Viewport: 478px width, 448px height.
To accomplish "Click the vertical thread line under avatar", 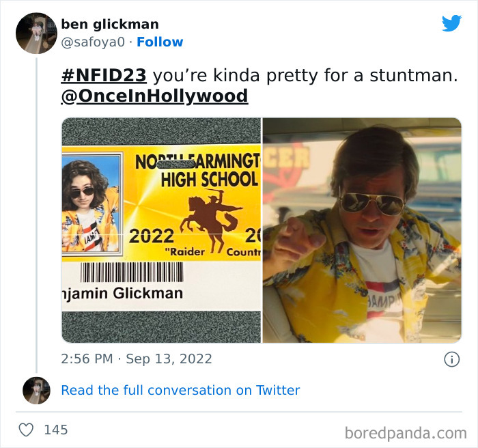I will [x=36, y=215].
